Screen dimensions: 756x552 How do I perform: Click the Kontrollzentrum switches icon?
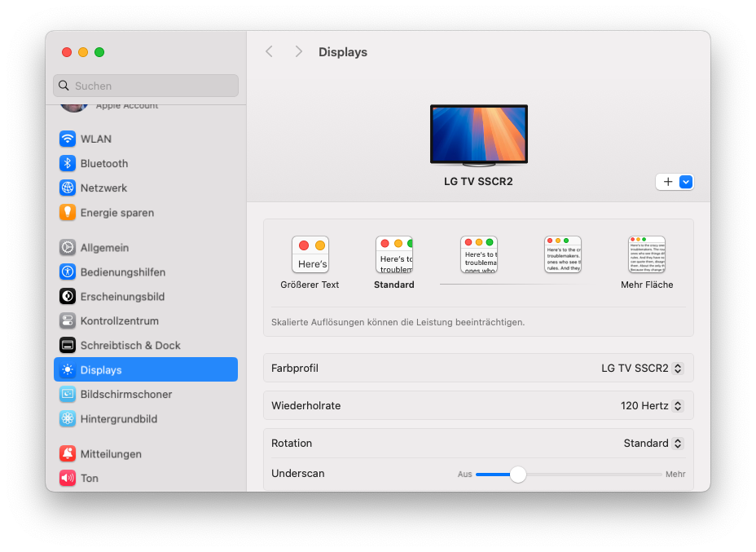[68, 321]
